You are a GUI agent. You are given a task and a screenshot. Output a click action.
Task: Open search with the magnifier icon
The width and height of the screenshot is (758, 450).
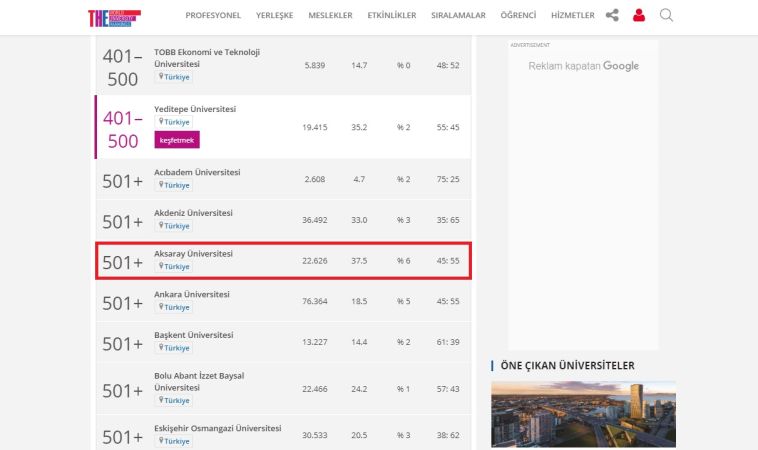click(667, 15)
